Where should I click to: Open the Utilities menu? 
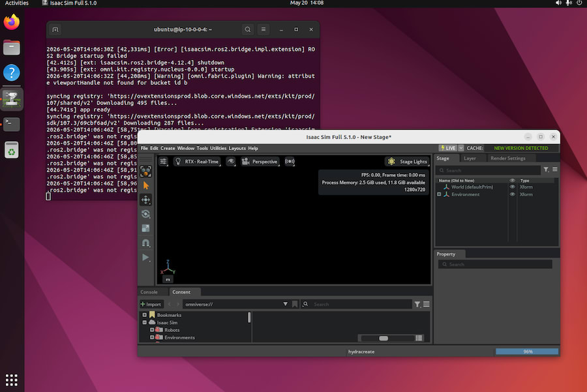coord(218,148)
